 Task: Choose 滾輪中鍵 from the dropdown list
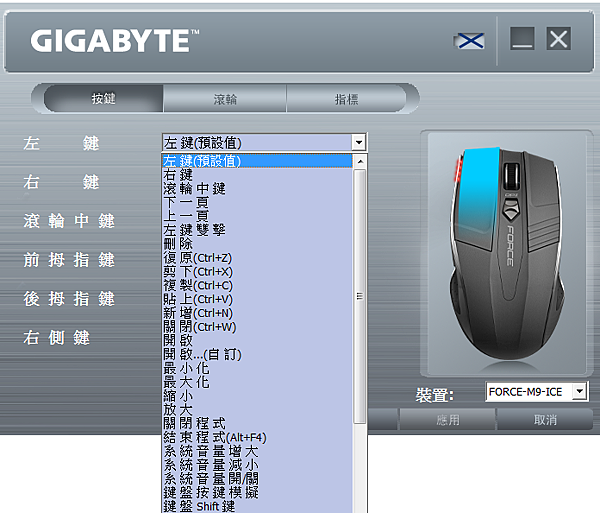257,189
